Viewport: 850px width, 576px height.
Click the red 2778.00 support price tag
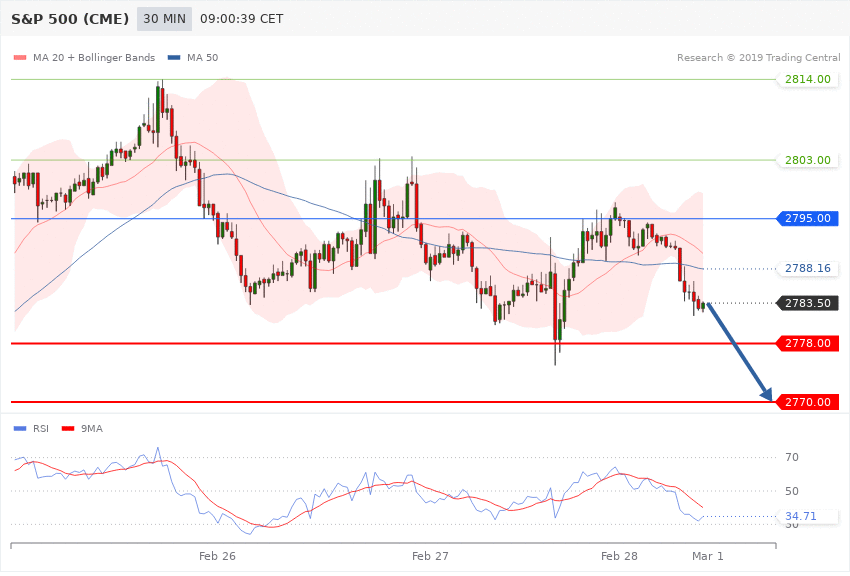pos(808,343)
